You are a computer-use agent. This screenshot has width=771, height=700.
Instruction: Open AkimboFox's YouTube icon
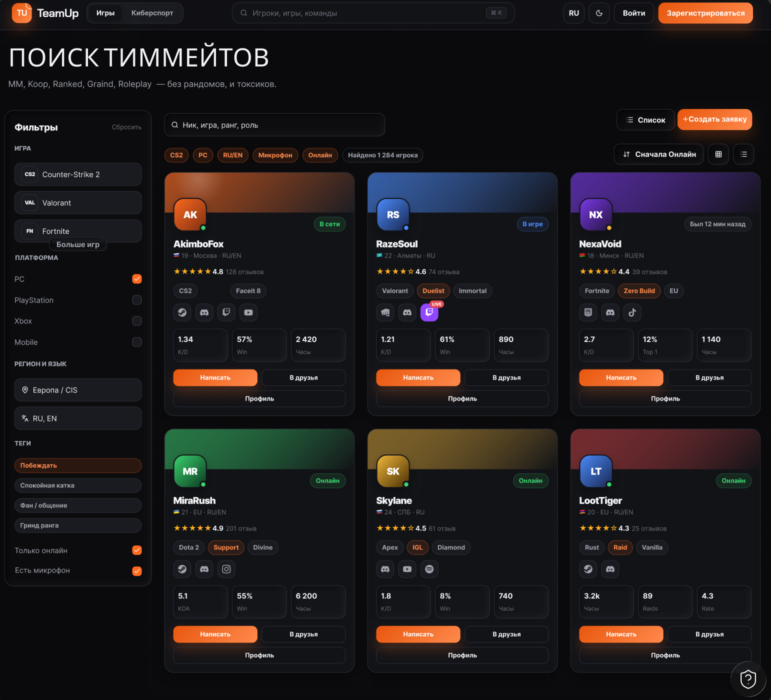point(248,312)
